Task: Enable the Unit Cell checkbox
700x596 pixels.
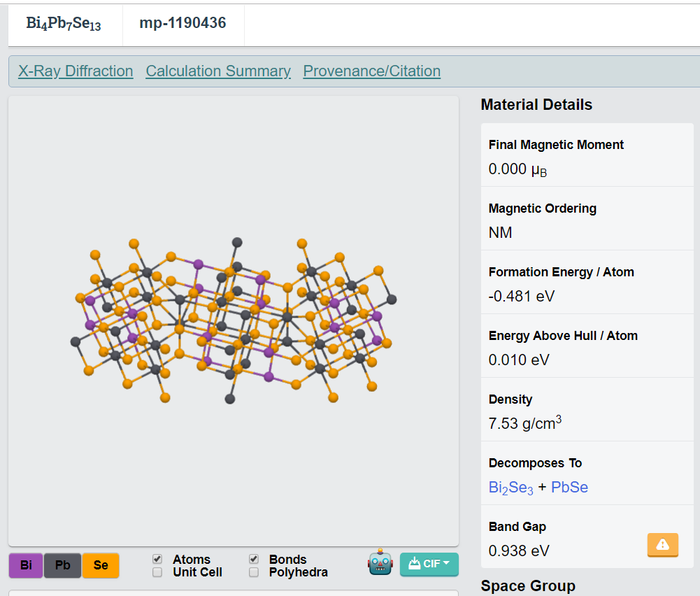Action: click(157, 572)
